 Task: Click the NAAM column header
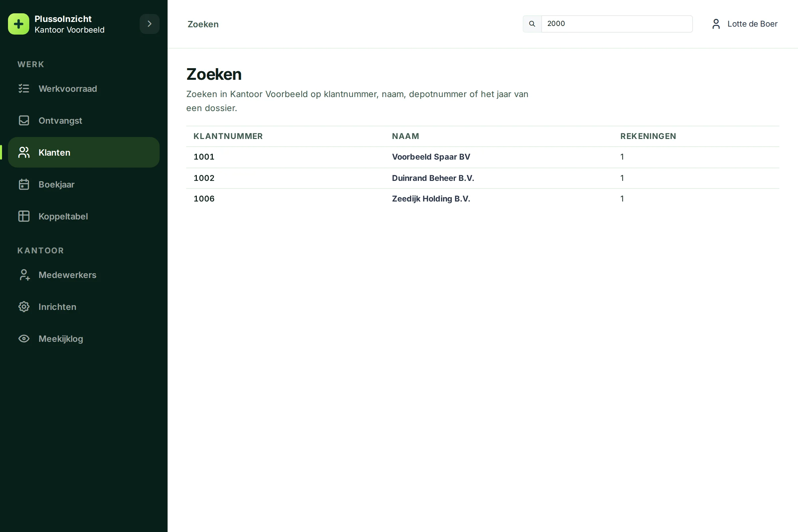coord(405,136)
